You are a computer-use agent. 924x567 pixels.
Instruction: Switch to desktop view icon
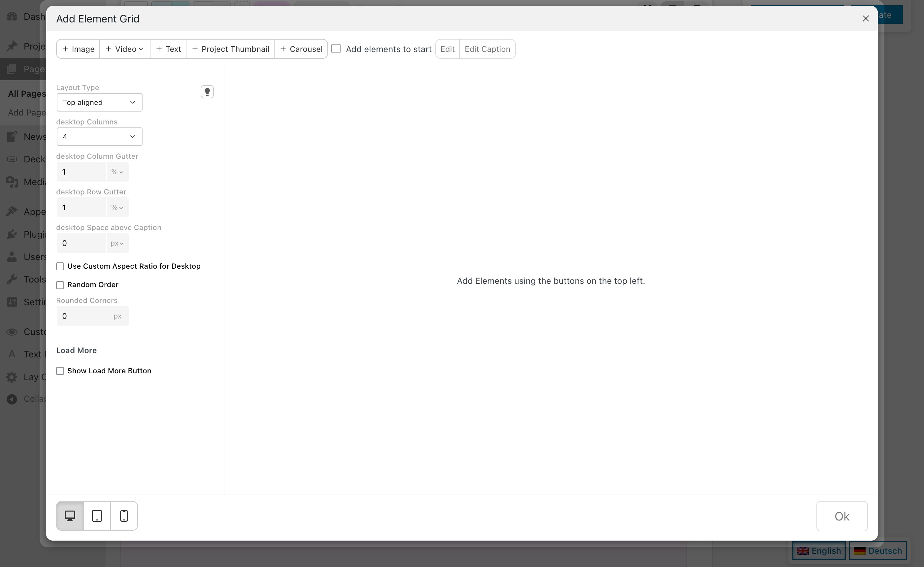click(x=70, y=516)
